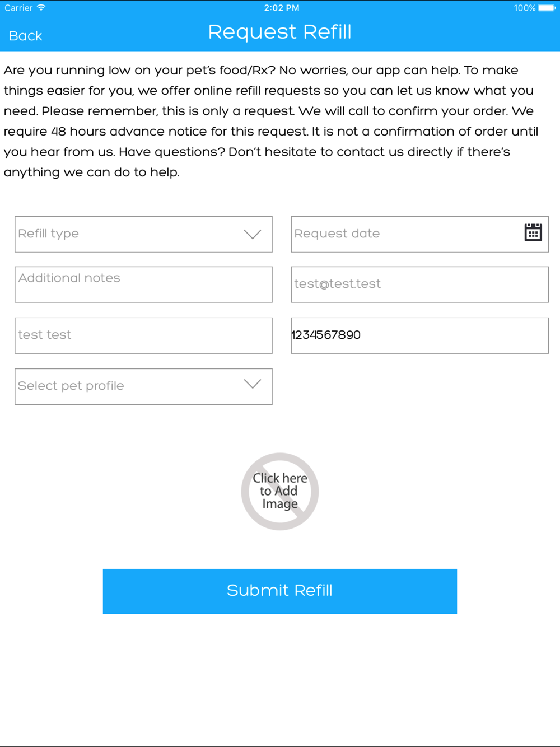Tap the refill instructions paragraph text
560x747 pixels.
[x=272, y=121]
